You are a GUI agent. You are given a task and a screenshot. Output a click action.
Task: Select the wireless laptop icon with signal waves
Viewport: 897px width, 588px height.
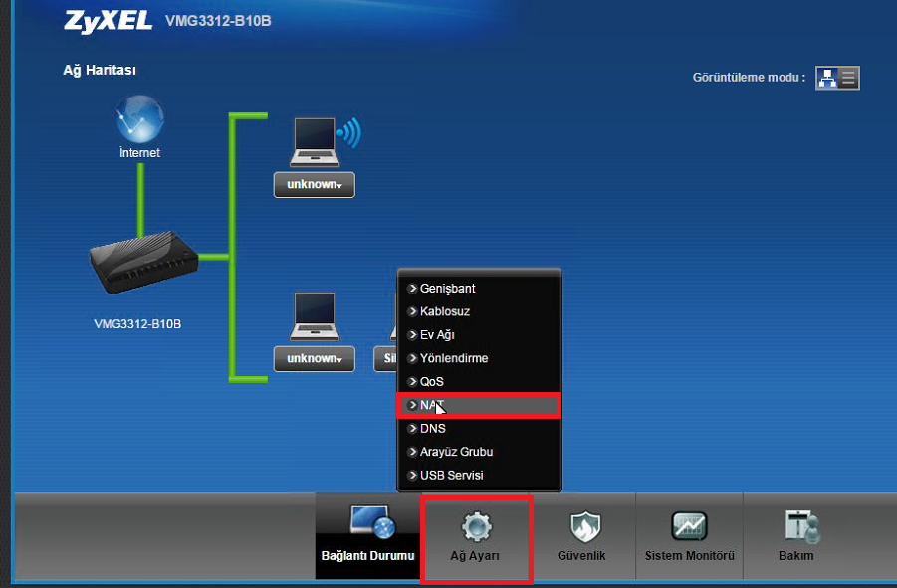coord(325,141)
